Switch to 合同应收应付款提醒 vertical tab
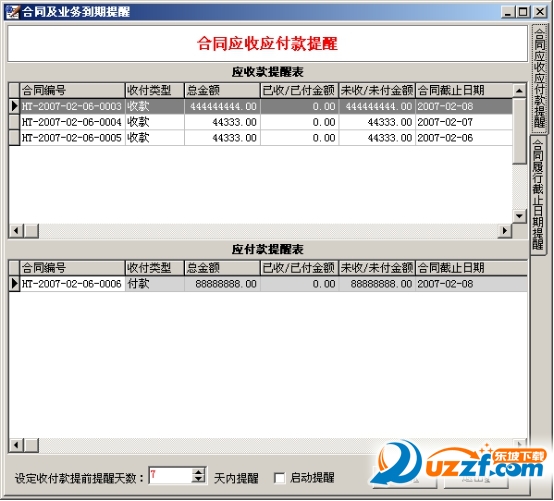554x501 pixels. pyautogui.click(x=539, y=78)
